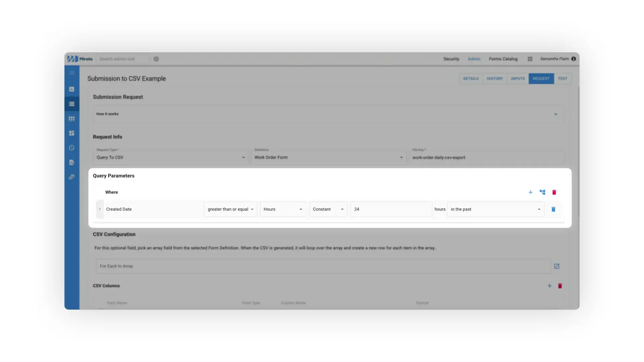The height and width of the screenshot is (362, 644).
Task: Click the info icon next to the search bar
Action: pos(156,59)
